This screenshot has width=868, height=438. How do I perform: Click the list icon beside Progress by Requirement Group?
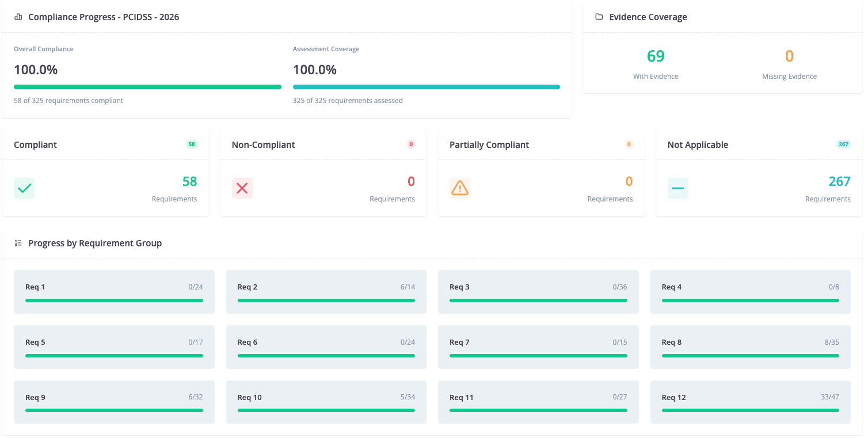pos(18,243)
